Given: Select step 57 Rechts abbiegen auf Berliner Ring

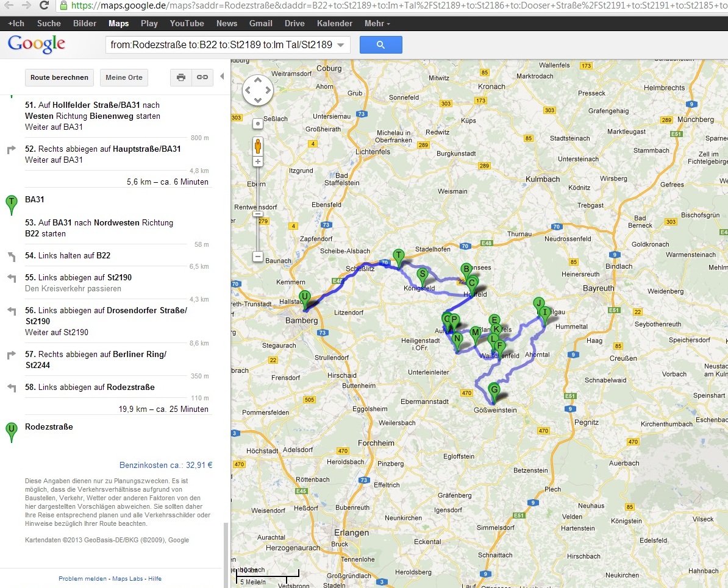Looking at the screenshot, I should (96, 360).
